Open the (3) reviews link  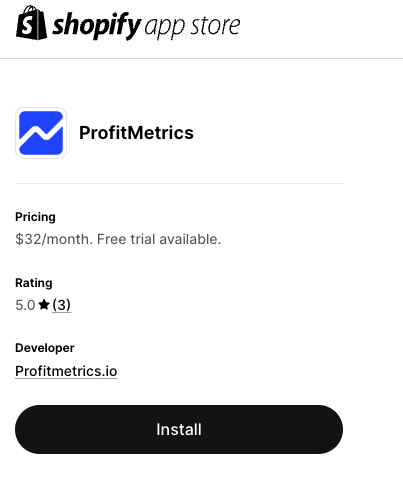pos(61,305)
